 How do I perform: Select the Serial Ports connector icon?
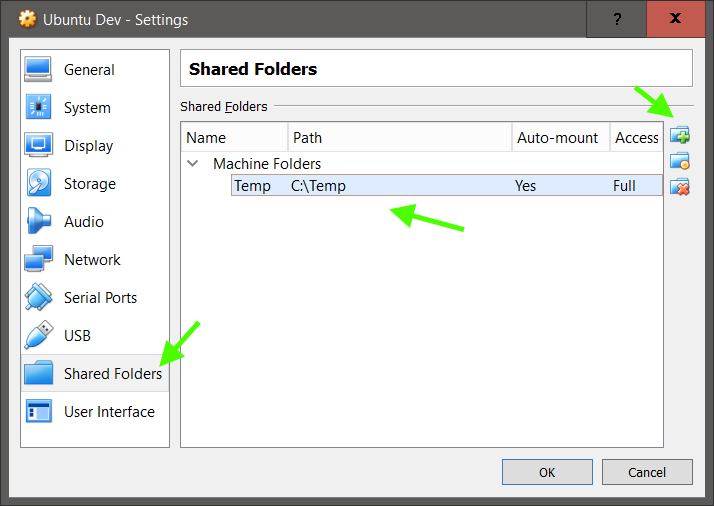pyautogui.click(x=38, y=297)
